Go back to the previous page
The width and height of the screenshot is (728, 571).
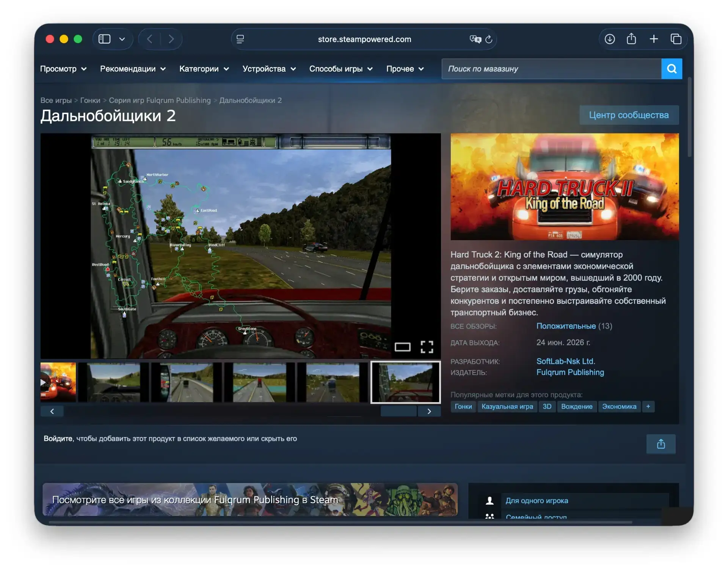tap(150, 39)
